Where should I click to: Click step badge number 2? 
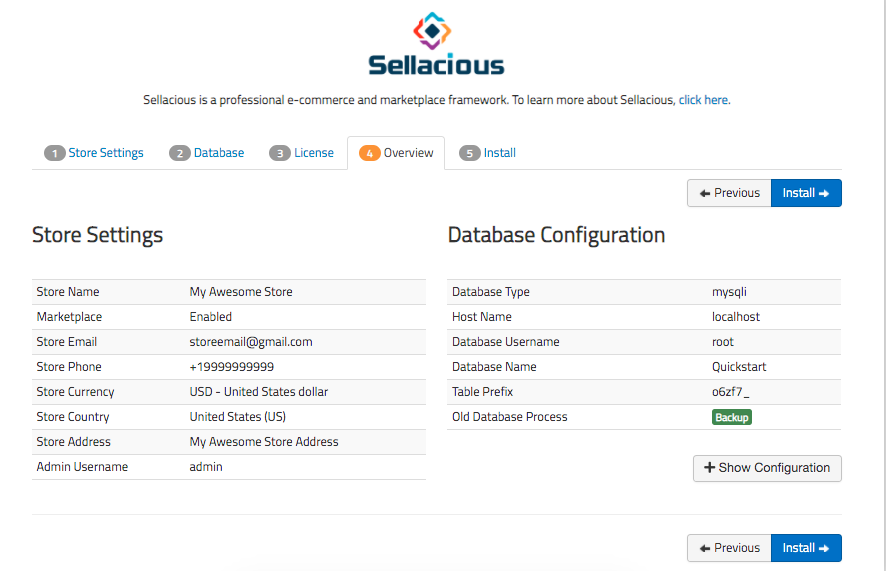pos(180,153)
